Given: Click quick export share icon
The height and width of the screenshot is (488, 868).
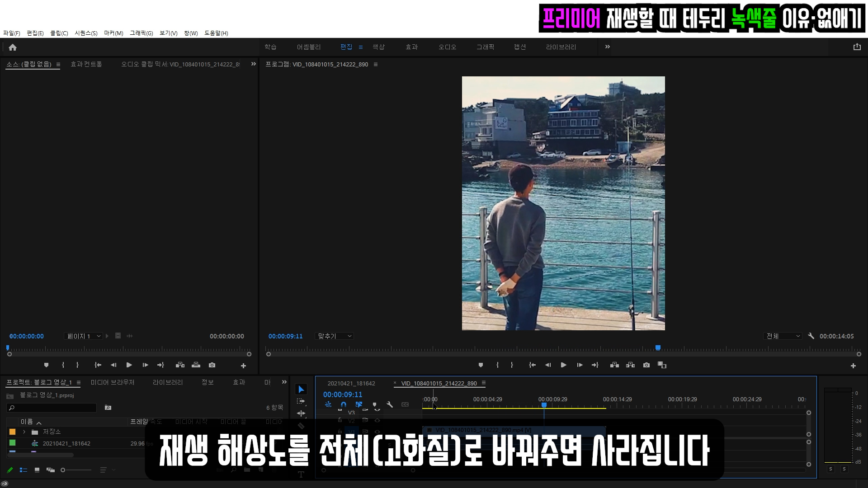Looking at the screenshot, I should tap(857, 47).
